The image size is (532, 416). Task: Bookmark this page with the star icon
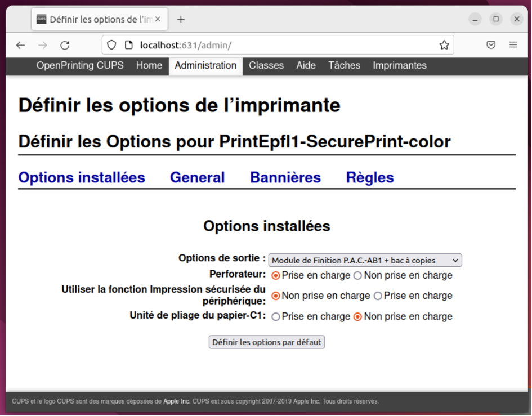point(444,45)
